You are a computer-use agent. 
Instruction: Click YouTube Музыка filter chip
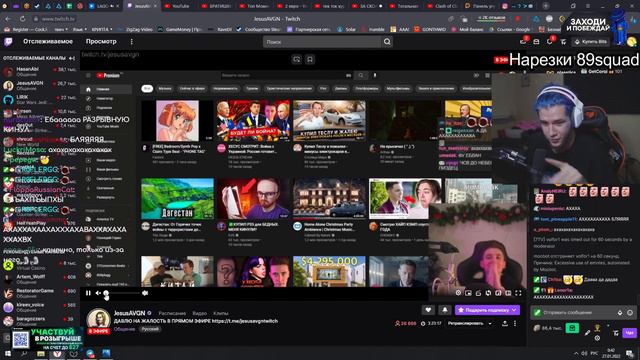pos(165,89)
